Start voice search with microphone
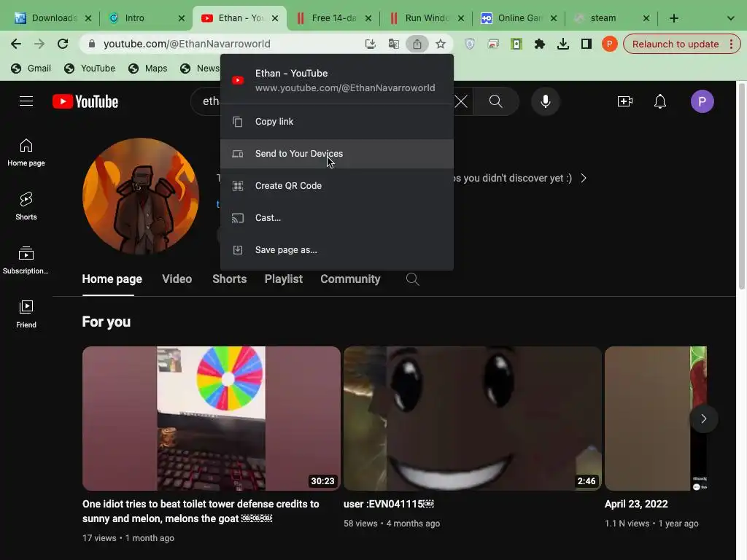 (x=546, y=101)
